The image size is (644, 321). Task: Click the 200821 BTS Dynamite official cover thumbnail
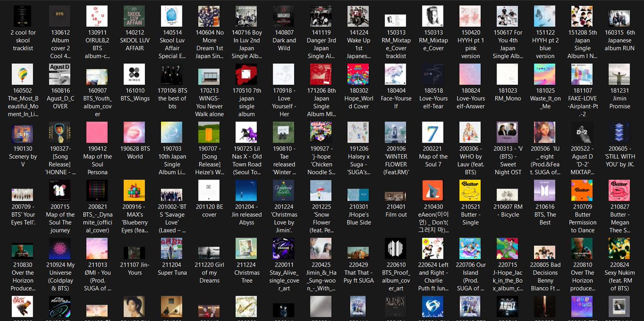[x=97, y=190]
